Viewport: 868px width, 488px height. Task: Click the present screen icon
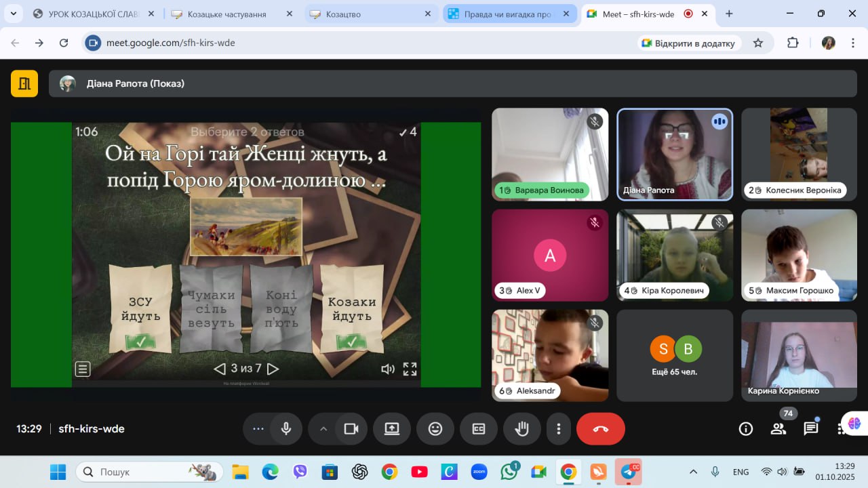pos(391,429)
